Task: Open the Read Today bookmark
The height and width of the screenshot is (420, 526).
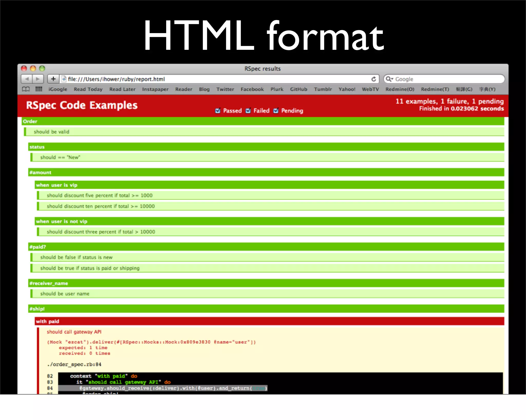Action: (x=88, y=89)
